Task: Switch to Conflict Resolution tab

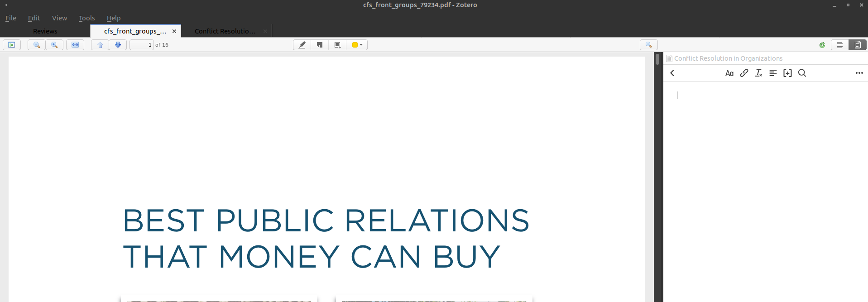Action: [x=225, y=31]
